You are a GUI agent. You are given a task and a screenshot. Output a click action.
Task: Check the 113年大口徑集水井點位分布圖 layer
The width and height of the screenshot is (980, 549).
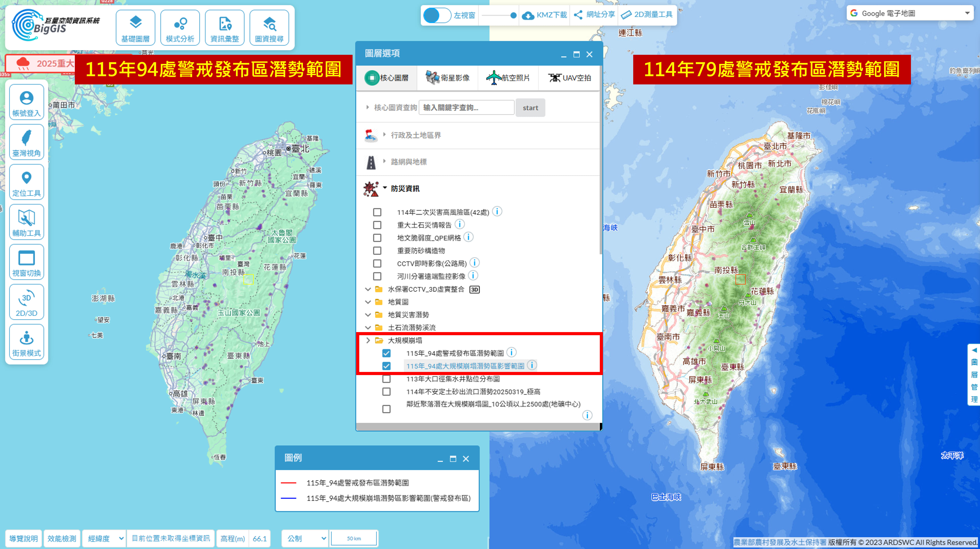click(386, 379)
